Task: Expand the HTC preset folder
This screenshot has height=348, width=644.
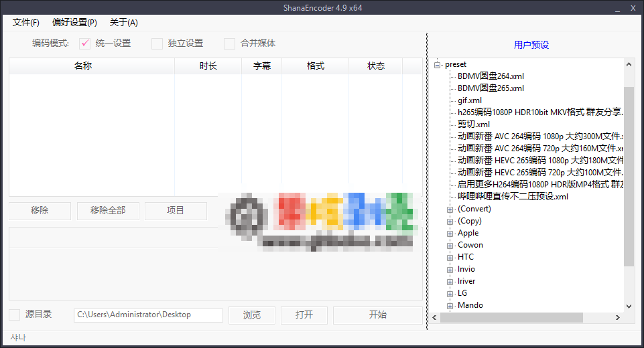Action: tap(450, 257)
